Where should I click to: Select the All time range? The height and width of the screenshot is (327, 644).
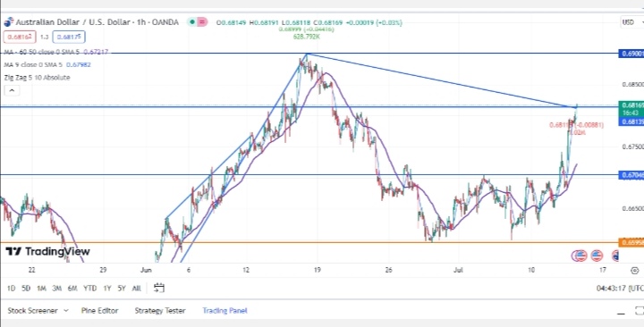pos(136,289)
